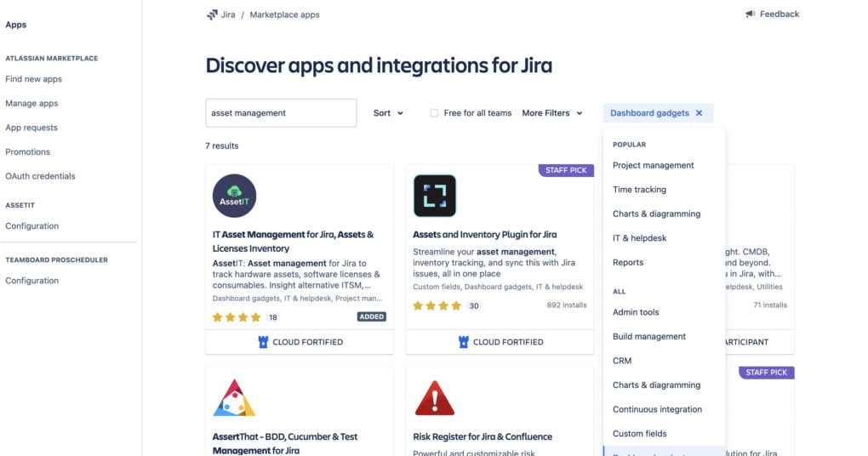
Task: Click the 7 results text
Action: pyautogui.click(x=222, y=146)
